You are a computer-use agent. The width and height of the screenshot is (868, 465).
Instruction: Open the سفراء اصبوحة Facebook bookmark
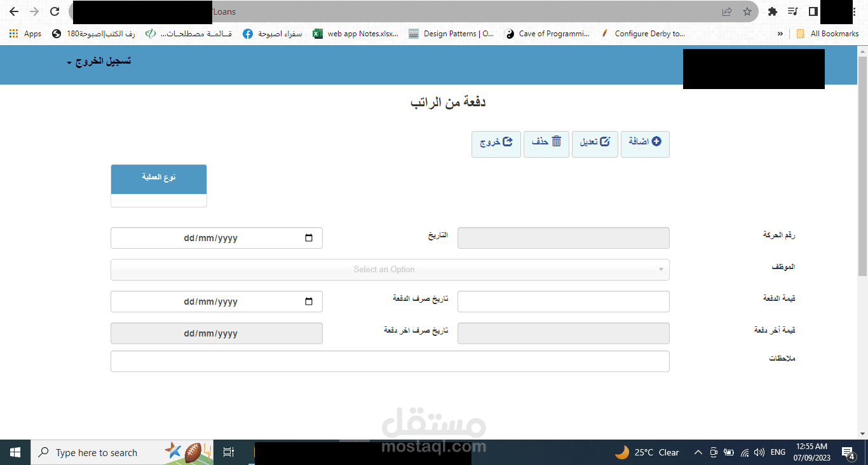pos(273,34)
